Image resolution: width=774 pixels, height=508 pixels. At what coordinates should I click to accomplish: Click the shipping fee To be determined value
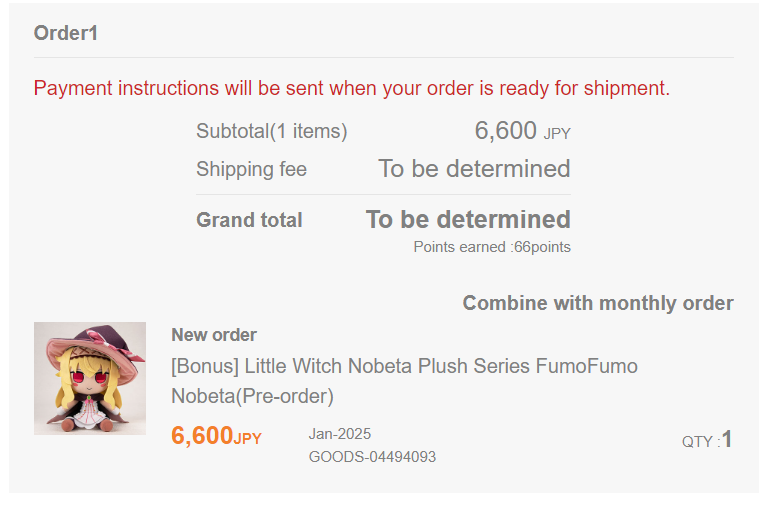tap(474, 168)
